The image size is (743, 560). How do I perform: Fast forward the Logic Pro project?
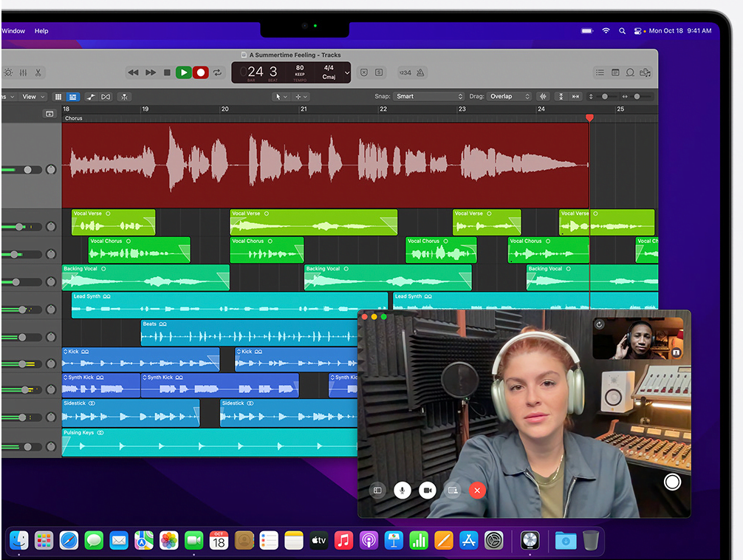[x=151, y=72]
